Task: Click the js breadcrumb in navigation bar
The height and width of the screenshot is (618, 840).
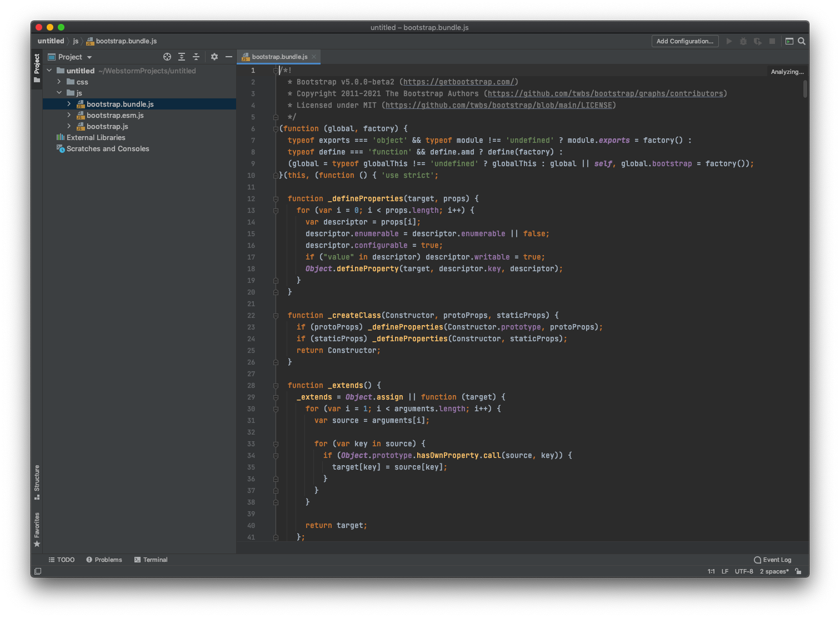Action: [x=76, y=41]
